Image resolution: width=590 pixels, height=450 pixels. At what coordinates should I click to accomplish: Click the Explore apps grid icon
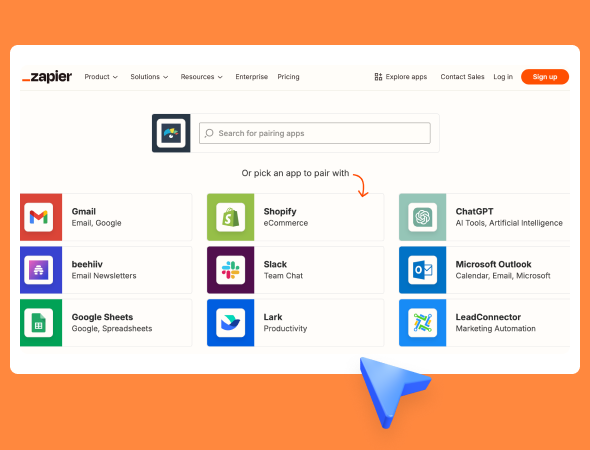coord(378,77)
